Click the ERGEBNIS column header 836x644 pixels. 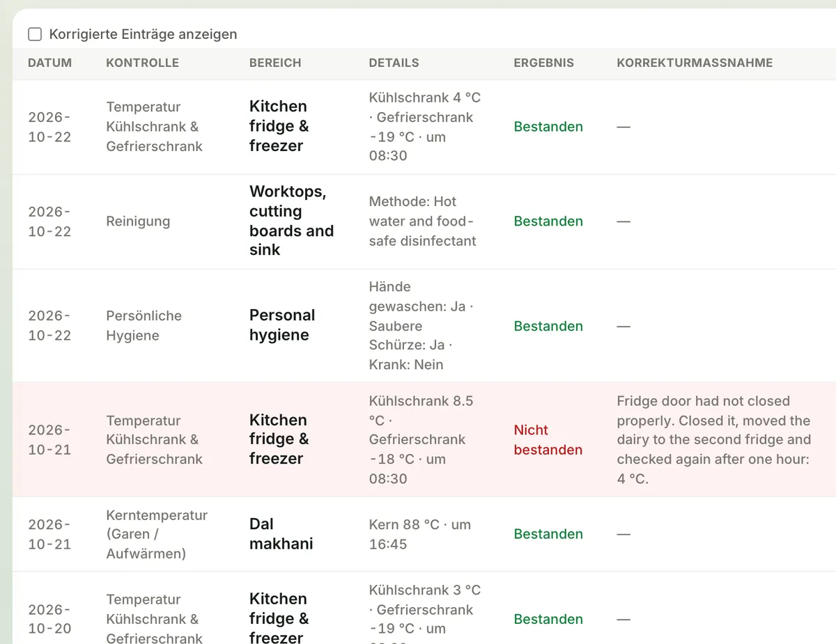[543, 63]
